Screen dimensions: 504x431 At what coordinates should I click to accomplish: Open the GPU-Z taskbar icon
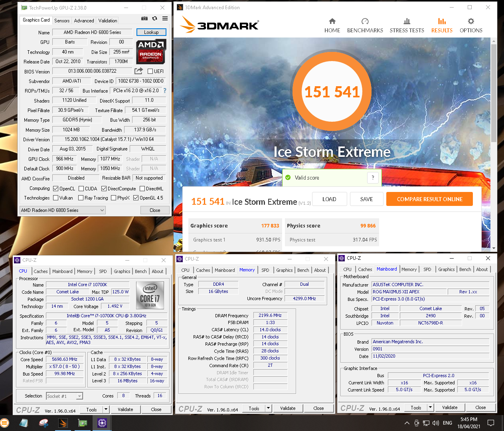(83, 423)
